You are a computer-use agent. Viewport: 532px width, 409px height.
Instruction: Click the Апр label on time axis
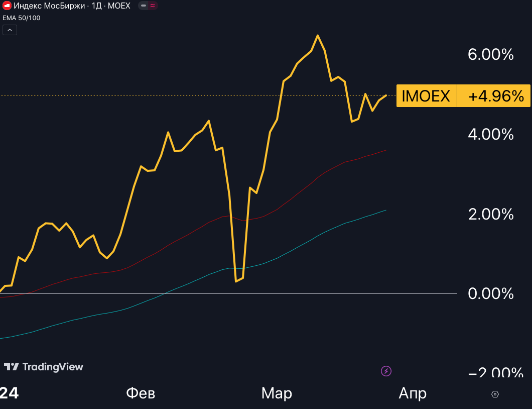point(413,393)
